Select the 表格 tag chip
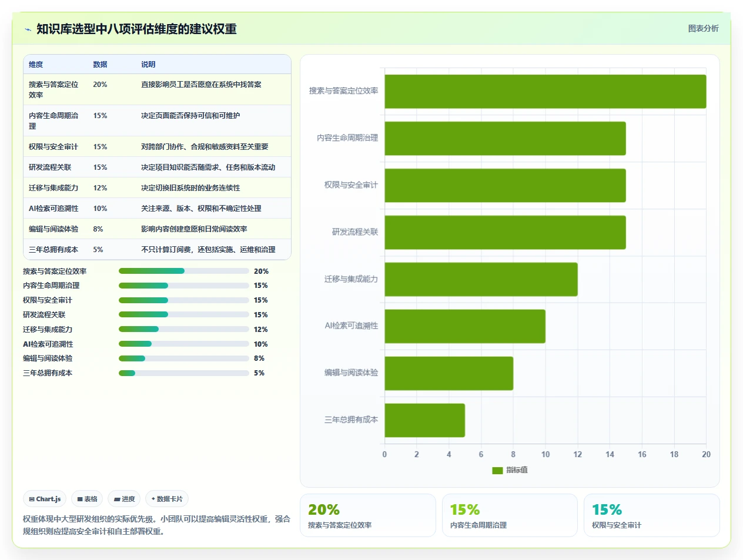 pos(87,499)
